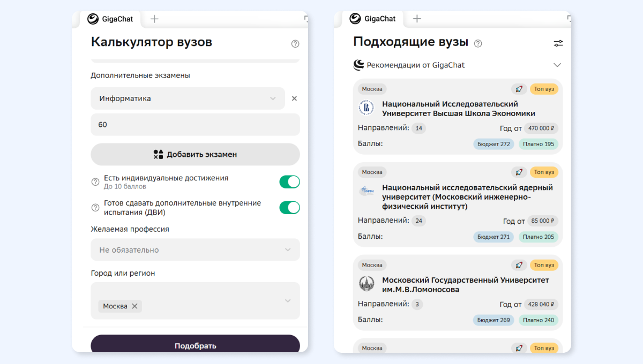This screenshot has width=643, height=364.
Task: Click Рекомендации от GigaChat label
Action: [416, 65]
